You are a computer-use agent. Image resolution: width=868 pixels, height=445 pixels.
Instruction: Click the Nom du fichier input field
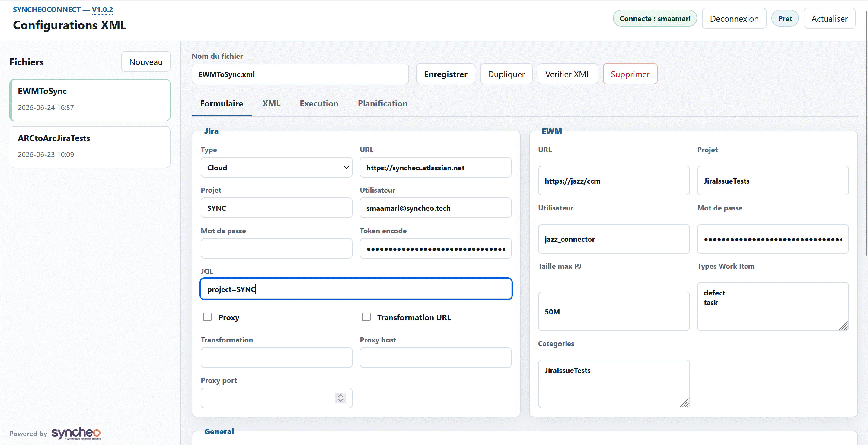click(x=300, y=74)
